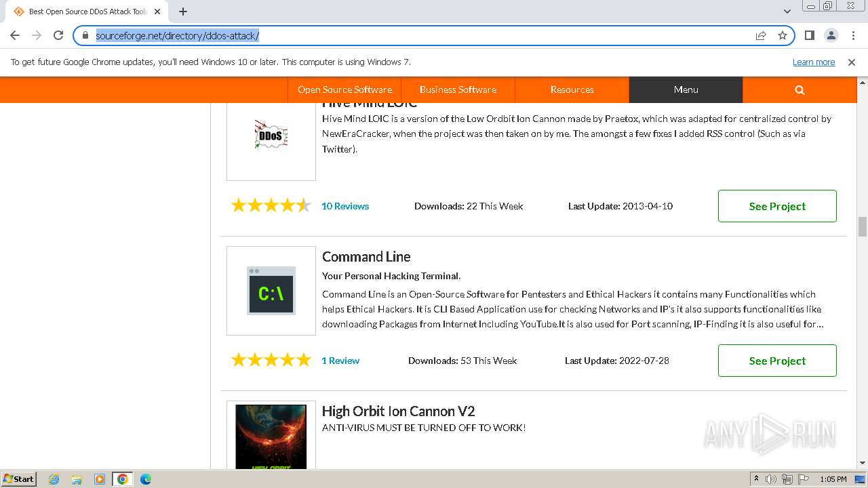Open clock showing 1:05 PM
The image size is (868, 488).
point(833,479)
